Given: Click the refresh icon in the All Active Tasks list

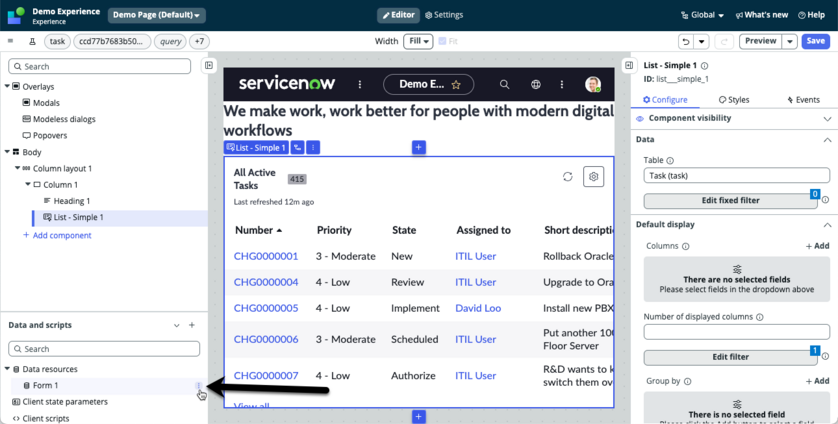Looking at the screenshot, I should [x=568, y=176].
